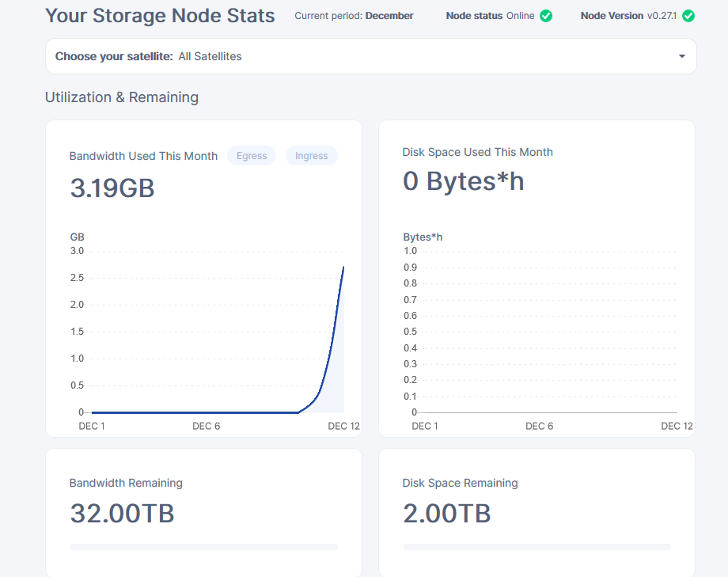The height and width of the screenshot is (577, 728).
Task: Open the All Satellites selector
Action: pyautogui.click(x=371, y=56)
